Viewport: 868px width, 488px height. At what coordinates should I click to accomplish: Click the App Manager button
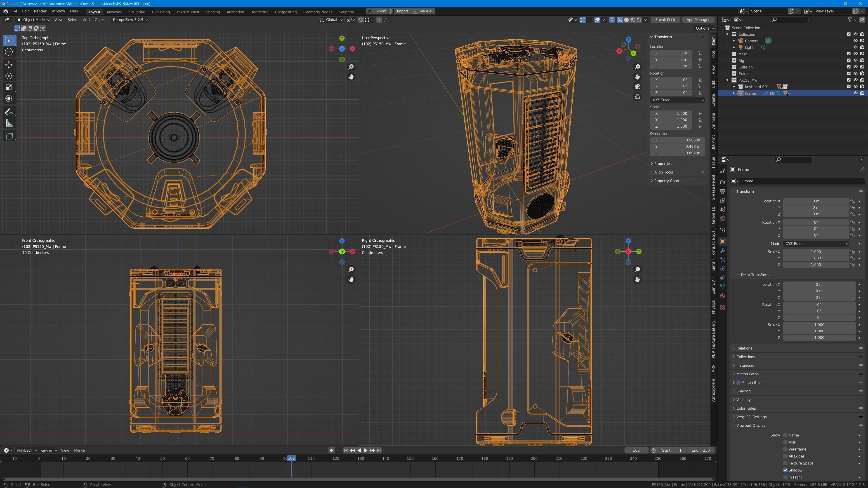coord(698,20)
